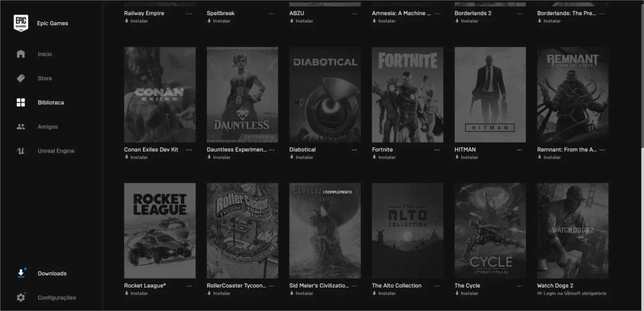
Task: Click the Início home icon
Action: [21, 54]
